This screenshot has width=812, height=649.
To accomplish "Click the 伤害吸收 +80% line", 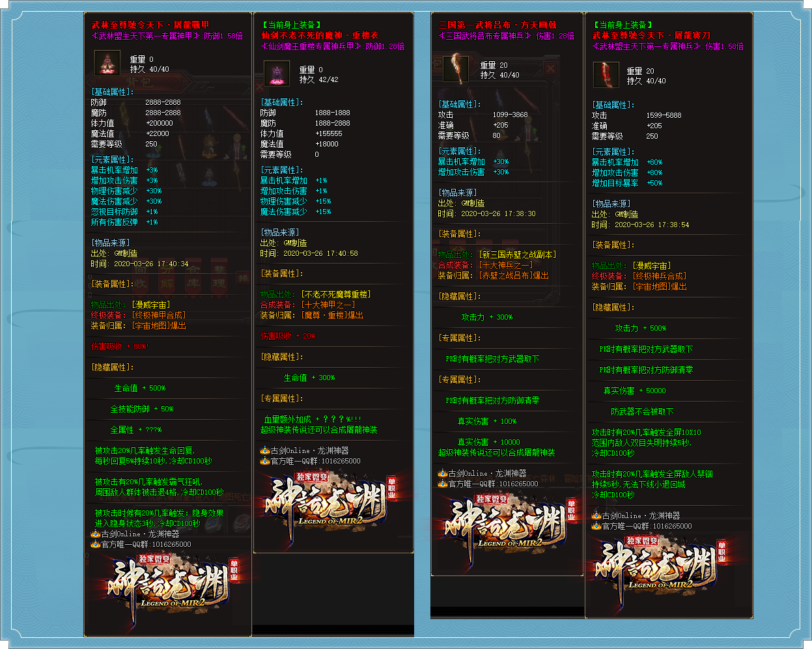I will click(120, 346).
